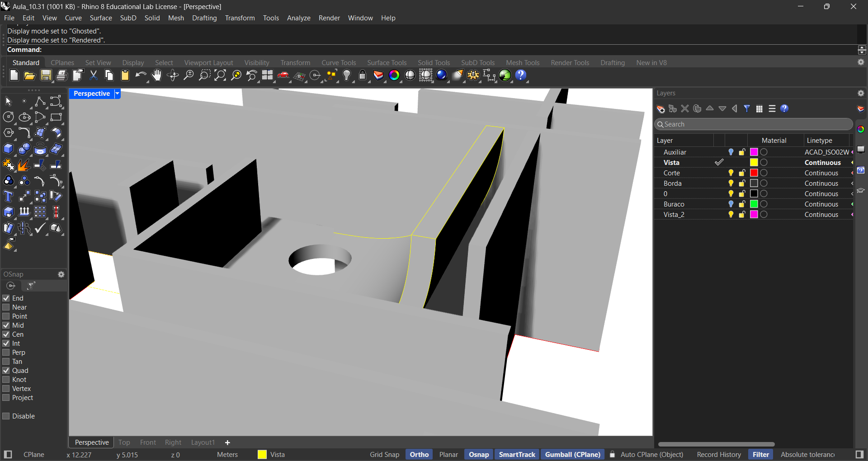Toggle the Grid Snap status bar button
Viewport: 868px width, 461px height.
[384, 455]
